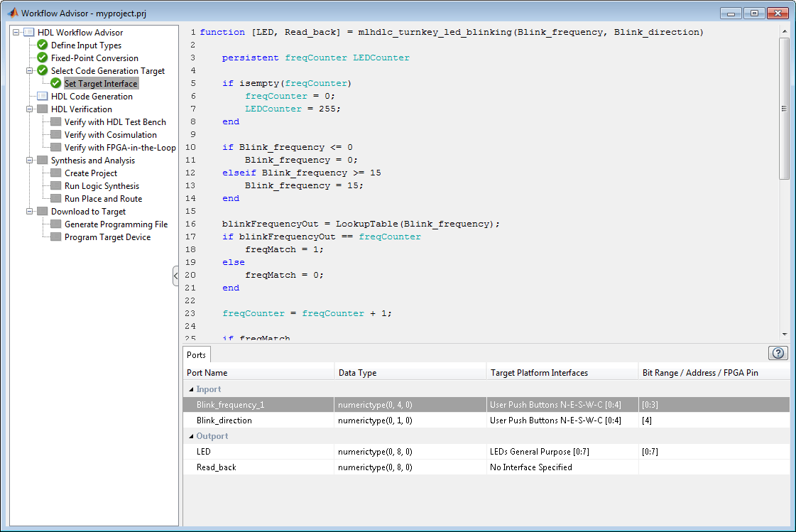Image resolution: width=796 pixels, height=532 pixels.
Task: Collapse left panel using the splitter arrow
Action: (175, 276)
